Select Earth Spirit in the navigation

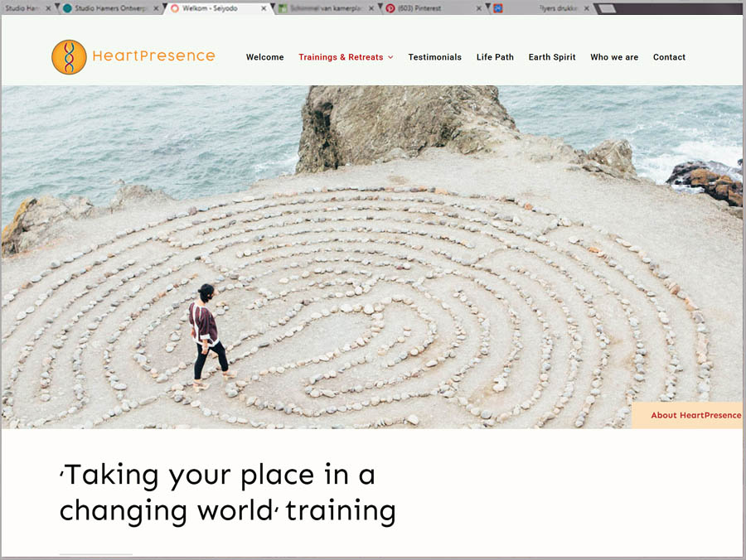(552, 57)
